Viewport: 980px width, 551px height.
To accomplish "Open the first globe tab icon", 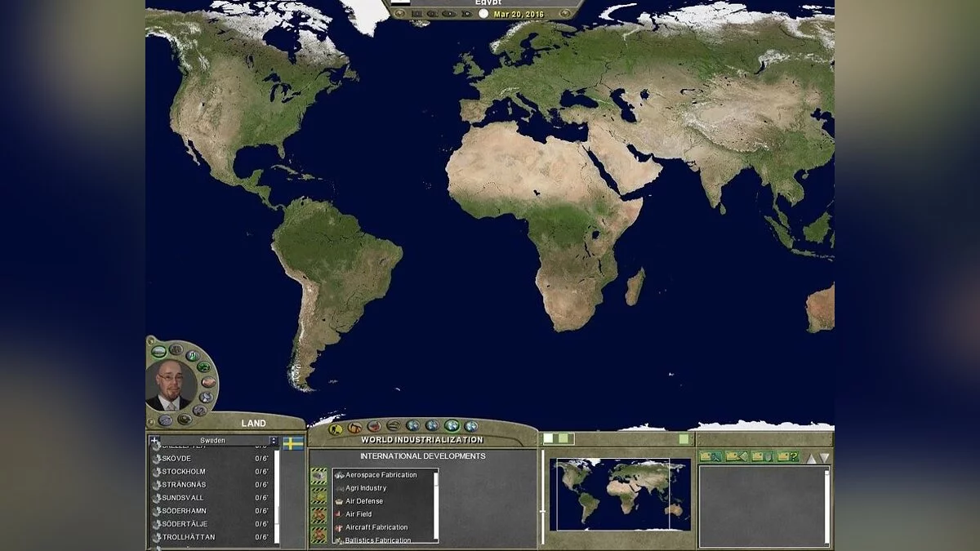I will (413, 426).
